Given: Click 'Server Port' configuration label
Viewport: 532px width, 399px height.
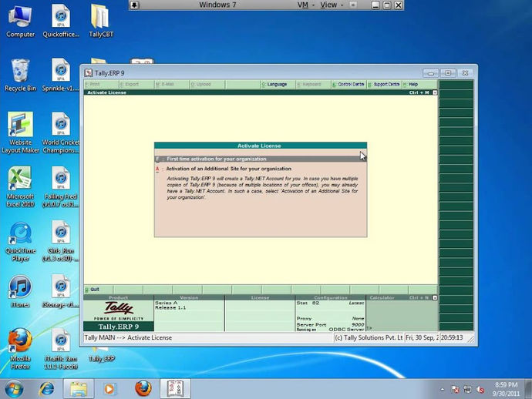Looking at the screenshot, I should tap(311, 324).
